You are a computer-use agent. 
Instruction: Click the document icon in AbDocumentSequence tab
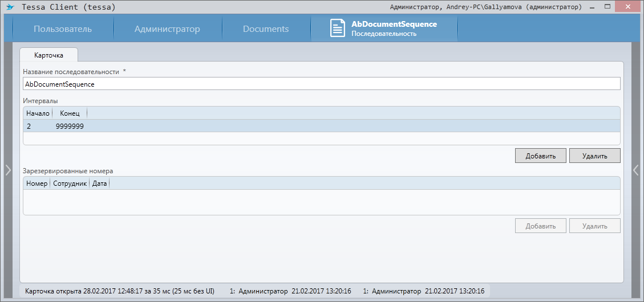click(338, 28)
